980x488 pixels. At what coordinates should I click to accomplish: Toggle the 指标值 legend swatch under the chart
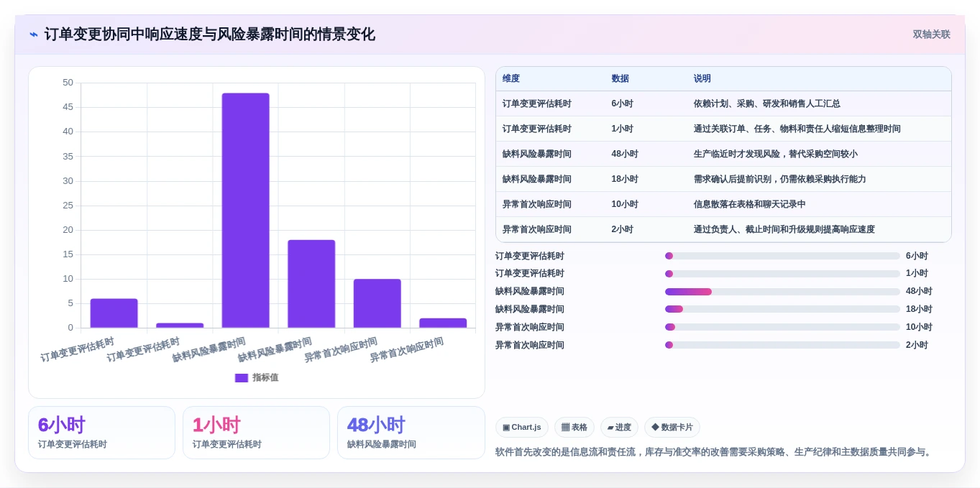pos(242,378)
